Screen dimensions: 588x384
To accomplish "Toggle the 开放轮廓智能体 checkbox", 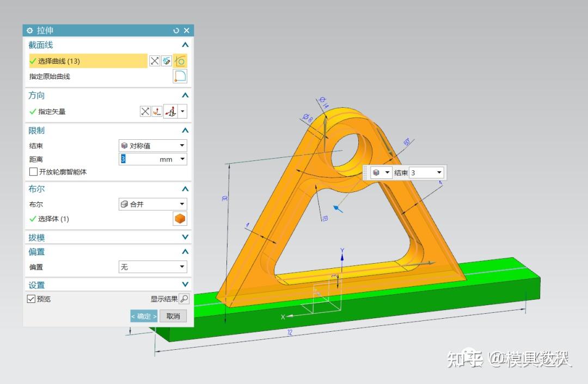I will pos(33,171).
